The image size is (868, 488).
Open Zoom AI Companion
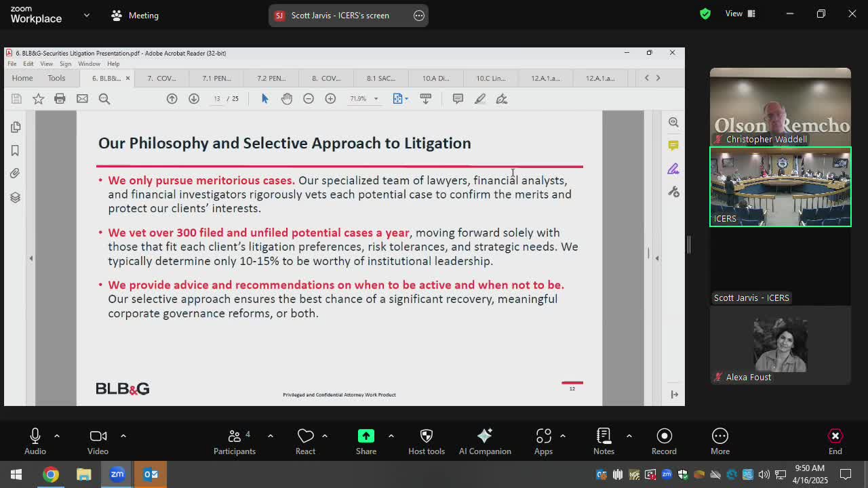coord(484,441)
